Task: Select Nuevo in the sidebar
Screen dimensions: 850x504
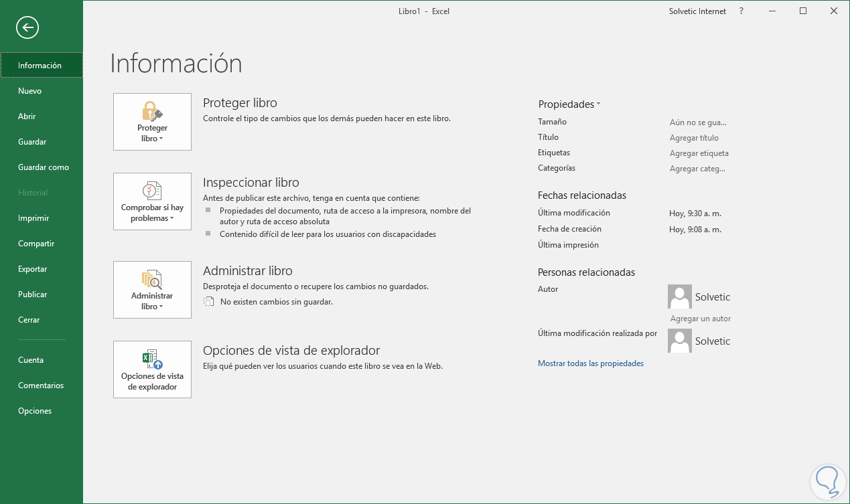Action: (x=42, y=91)
